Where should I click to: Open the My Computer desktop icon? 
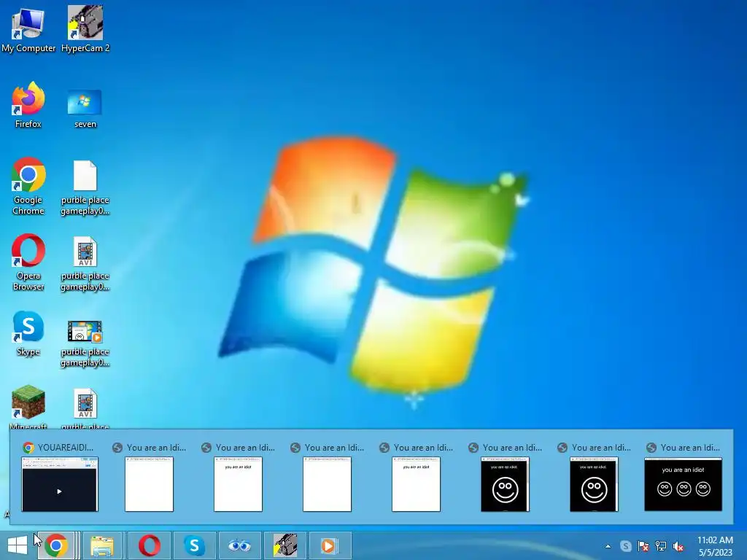click(x=28, y=29)
